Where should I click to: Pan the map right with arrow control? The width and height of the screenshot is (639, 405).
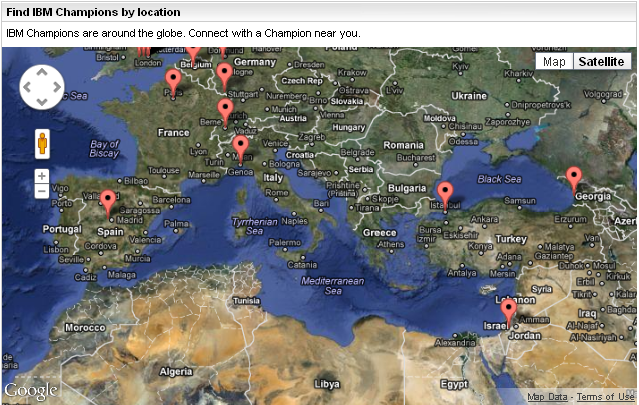(x=56, y=87)
